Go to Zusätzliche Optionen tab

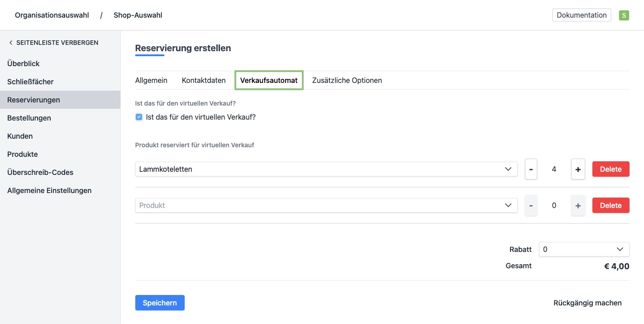(x=347, y=80)
